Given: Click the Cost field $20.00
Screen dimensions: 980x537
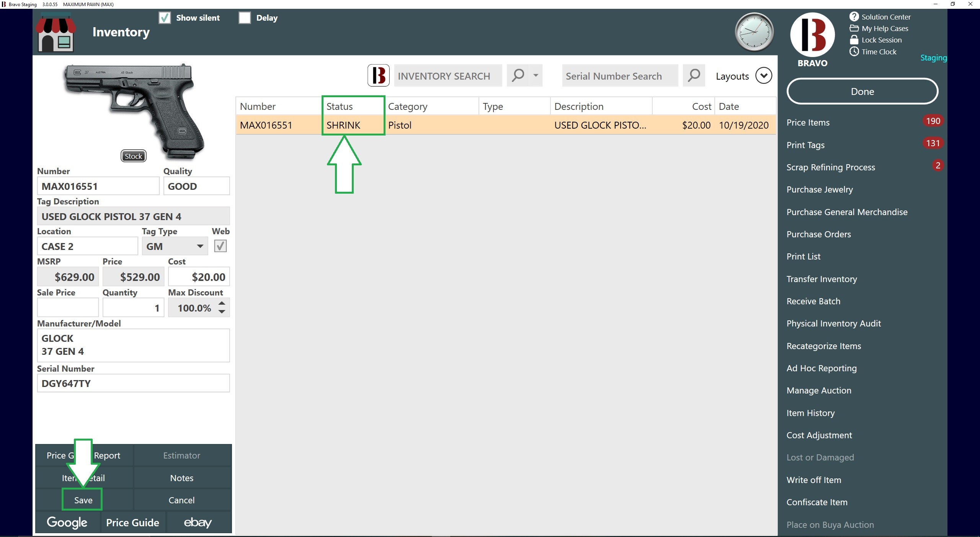Looking at the screenshot, I should [199, 277].
